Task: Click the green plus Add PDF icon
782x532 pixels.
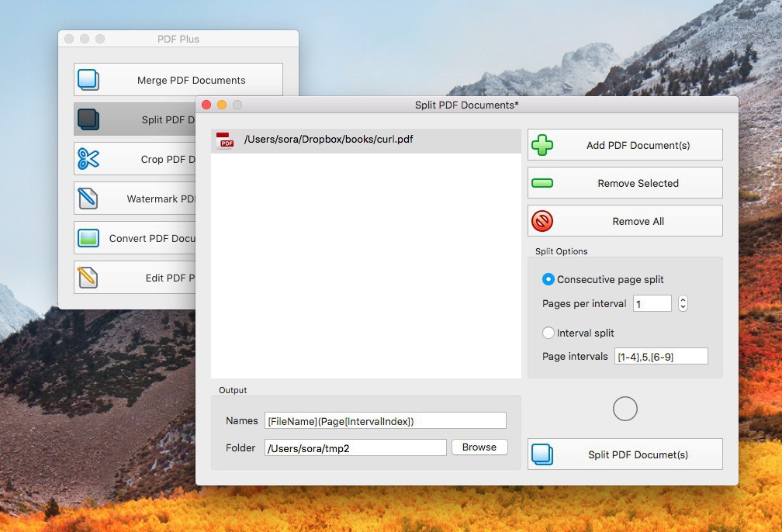Action: click(542, 145)
